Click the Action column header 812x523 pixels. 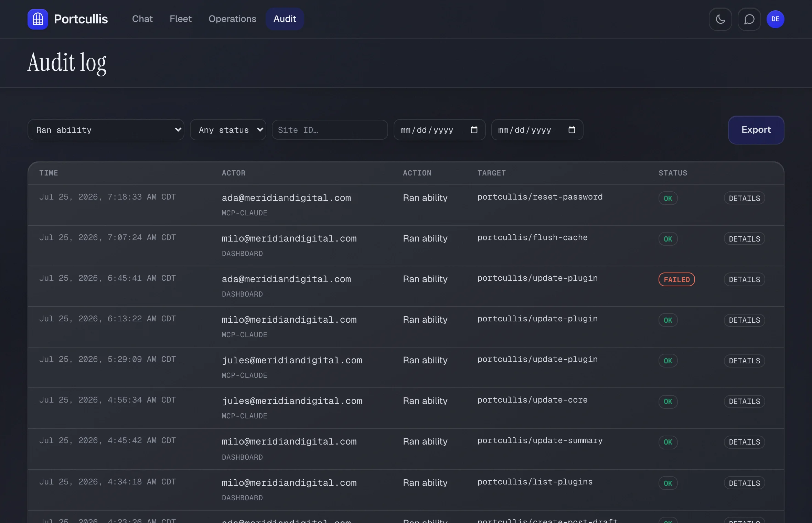(x=417, y=173)
